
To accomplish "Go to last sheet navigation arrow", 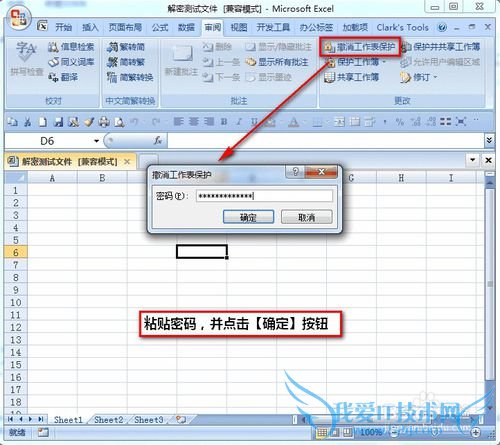I will coord(41,419).
